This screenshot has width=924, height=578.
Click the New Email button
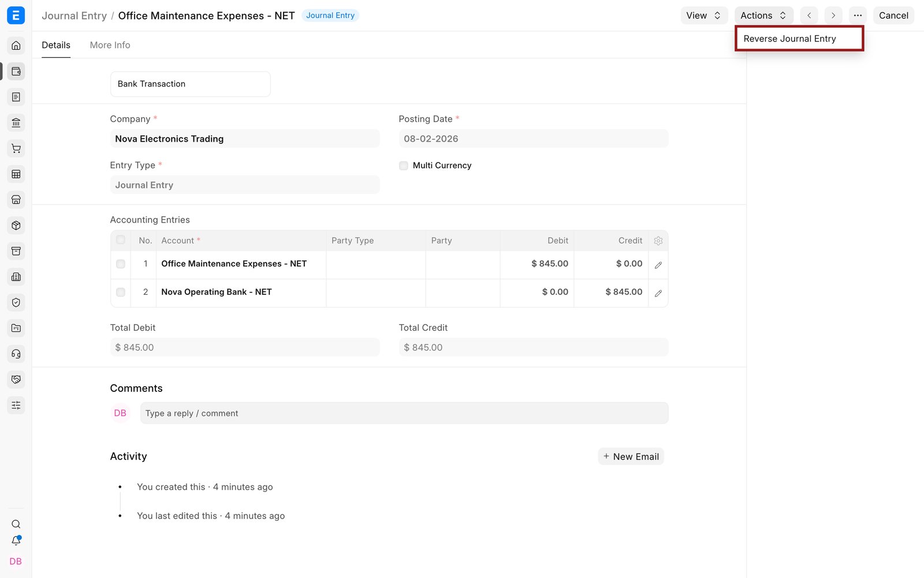click(631, 457)
